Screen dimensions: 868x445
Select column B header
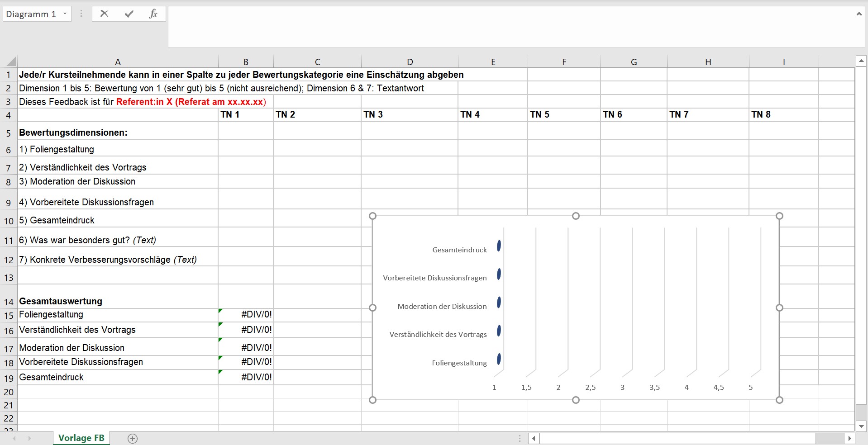coord(246,62)
